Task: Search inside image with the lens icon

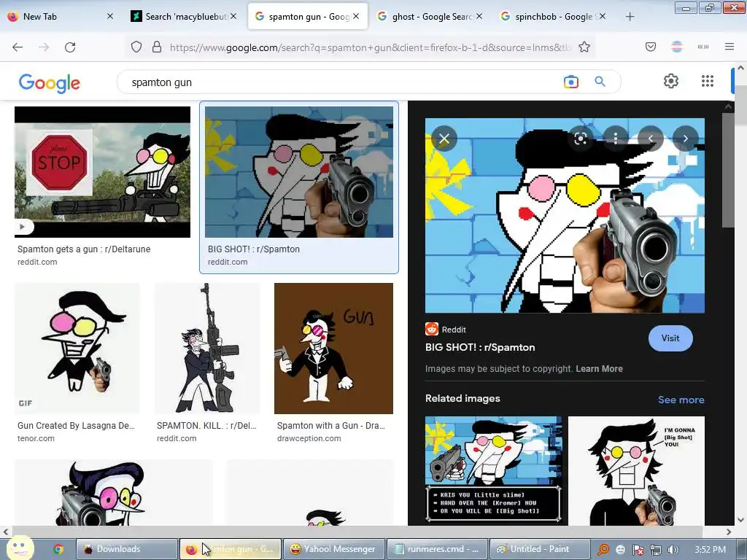Action: click(x=580, y=139)
